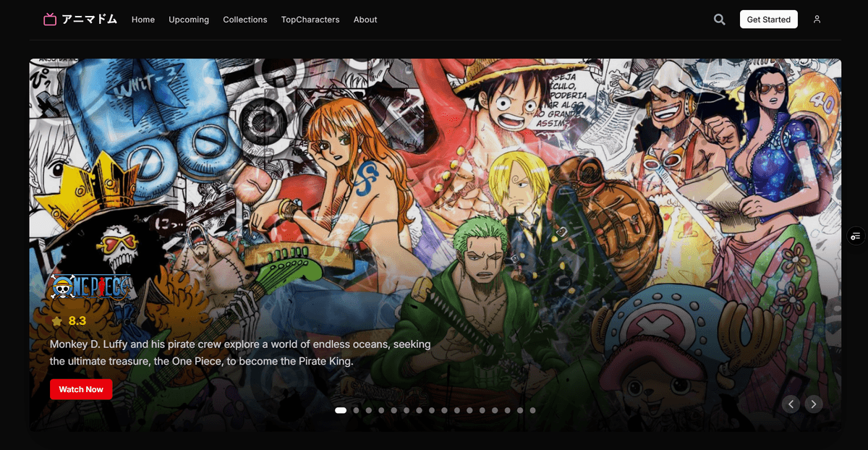Viewport: 868px width, 450px height.
Task: Click the red Watch Now button
Action: click(x=81, y=389)
